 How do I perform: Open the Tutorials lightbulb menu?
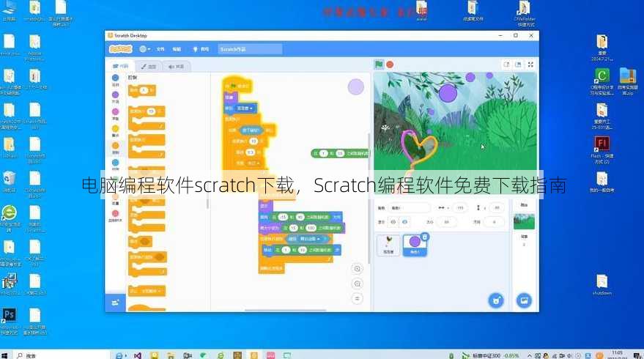tap(201, 49)
